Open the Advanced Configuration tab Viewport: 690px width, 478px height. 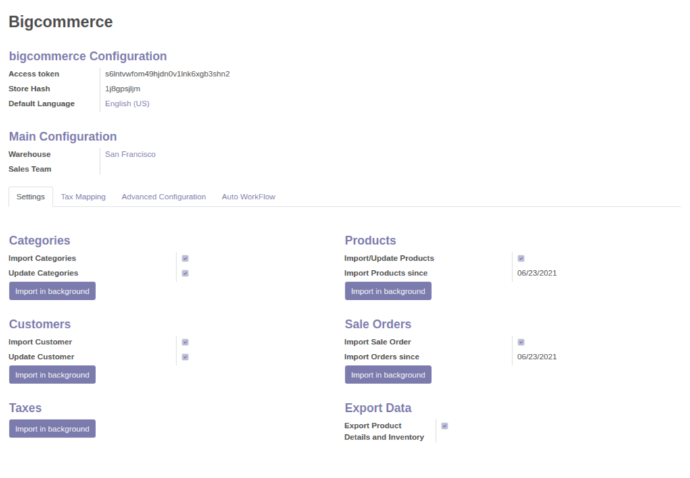click(x=164, y=197)
